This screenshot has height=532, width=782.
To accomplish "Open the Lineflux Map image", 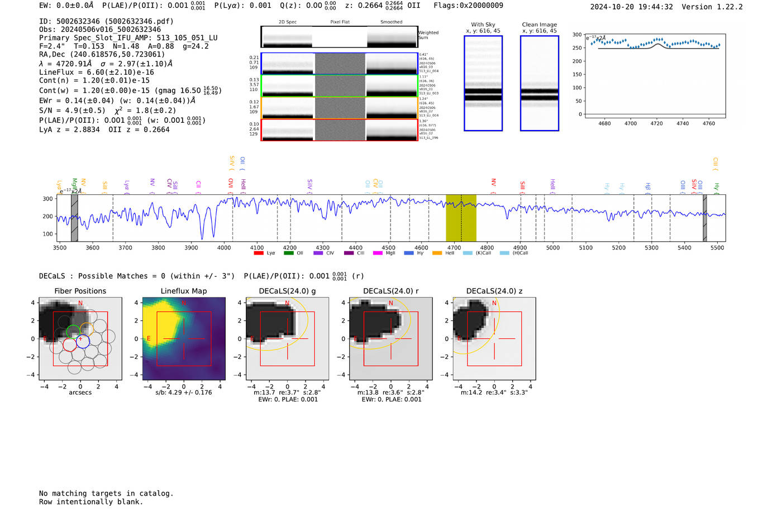I will [x=184, y=339].
